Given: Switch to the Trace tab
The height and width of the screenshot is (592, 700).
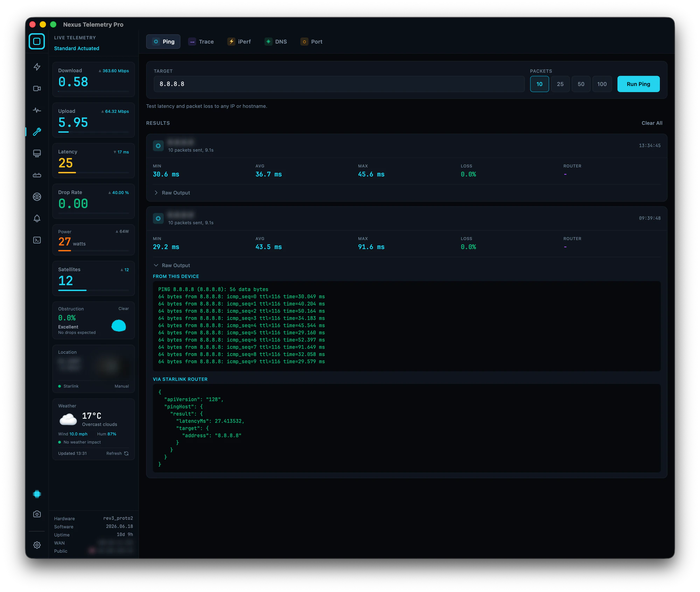Looking at the screenshot, I should [x=201, y=42].
